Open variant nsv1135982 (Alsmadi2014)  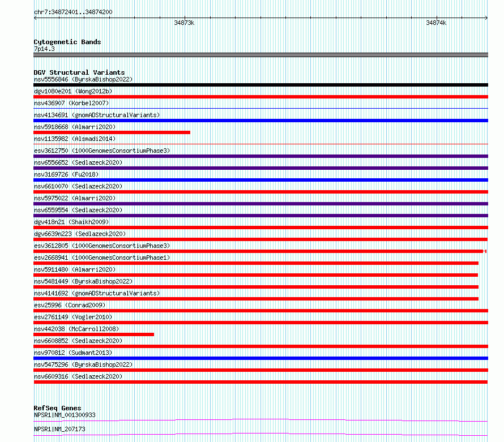click(75, 139)
